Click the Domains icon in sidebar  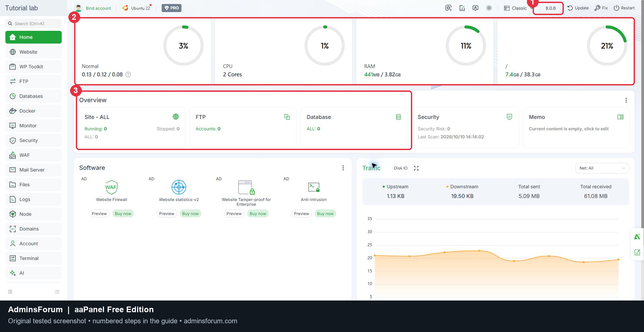tap(13, 229)
